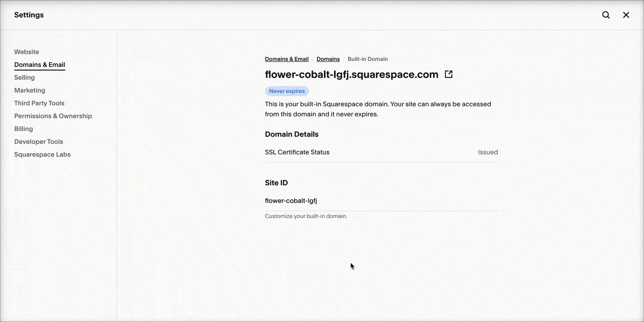Click the flower-cobalt-lgfj.squarespace.com heading

352,74
